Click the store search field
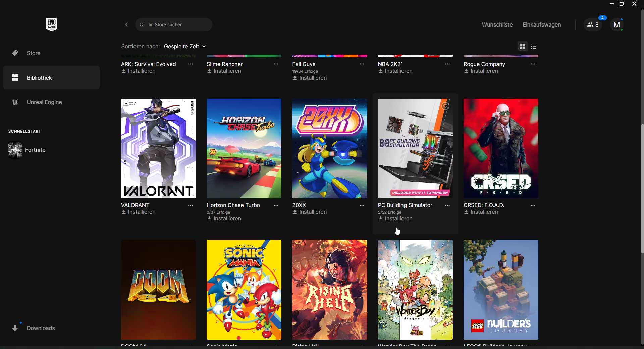The height and width of the screenshot is (349, 644). coord(174,24)
